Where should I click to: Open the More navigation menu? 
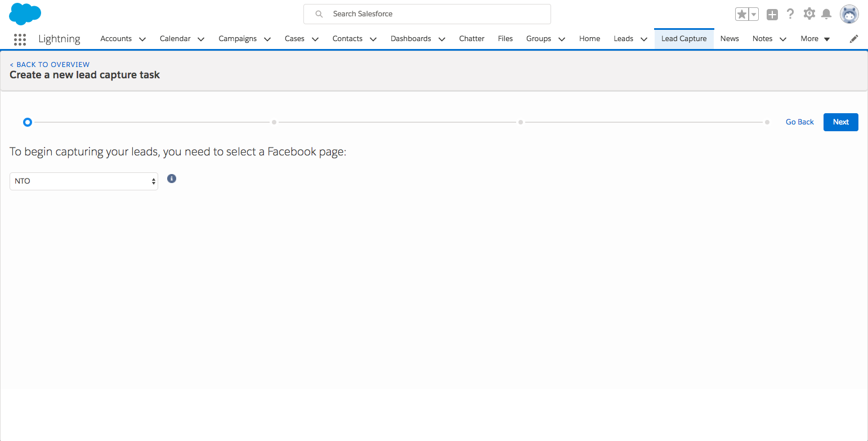click(x=815, y=39)
